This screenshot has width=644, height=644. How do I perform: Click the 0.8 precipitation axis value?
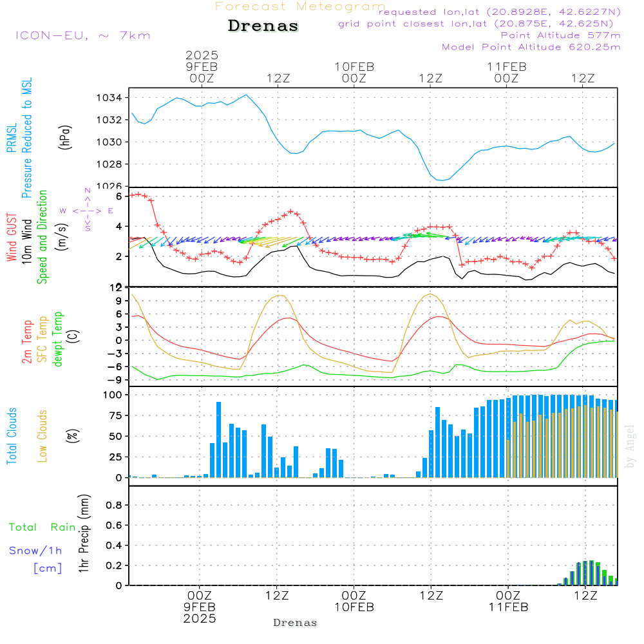[x=114, y=505]
